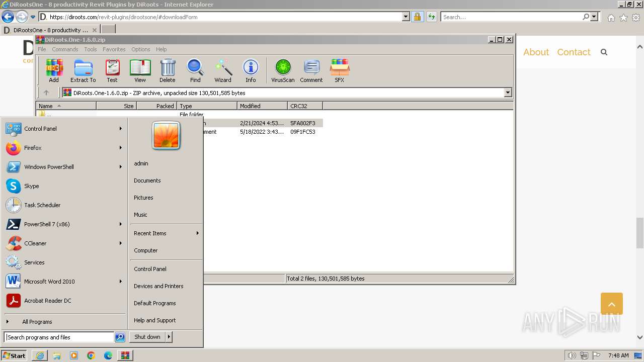Open Task Scheduler from the Start menu
Image resolution: width=644 pixels, height=362 pixels.
(x=64, y=205)
